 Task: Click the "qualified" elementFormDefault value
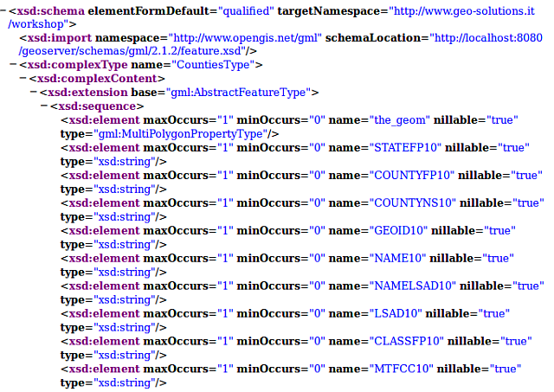[247, 11]
